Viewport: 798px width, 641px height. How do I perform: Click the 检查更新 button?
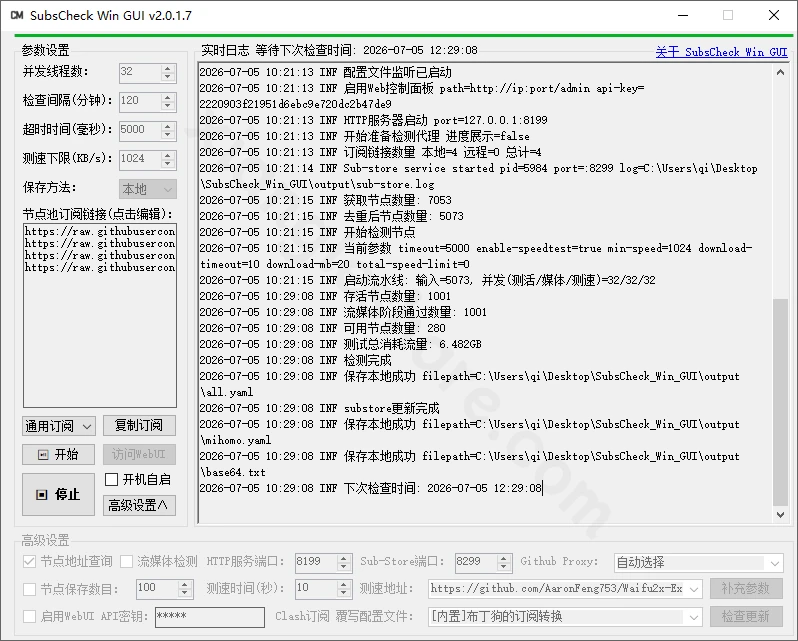pos(746,617)
